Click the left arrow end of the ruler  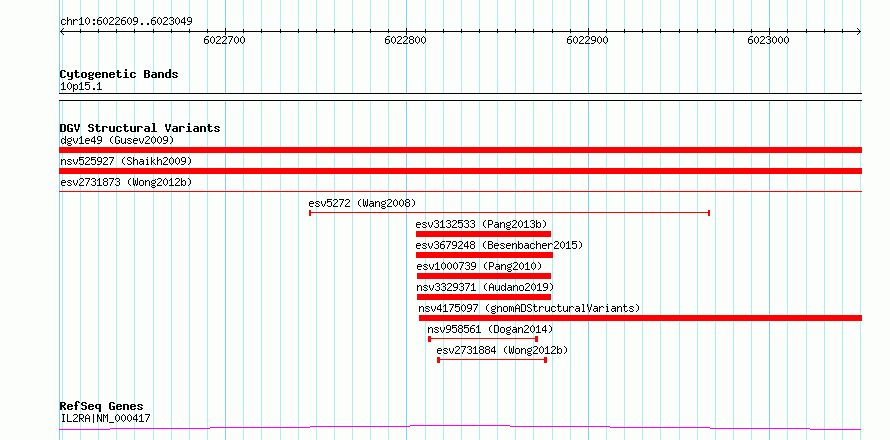pos(62,32)
